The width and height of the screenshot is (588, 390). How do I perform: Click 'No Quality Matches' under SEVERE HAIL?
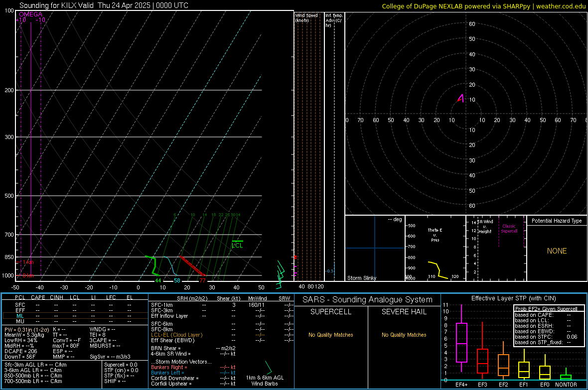coord(404,335)
